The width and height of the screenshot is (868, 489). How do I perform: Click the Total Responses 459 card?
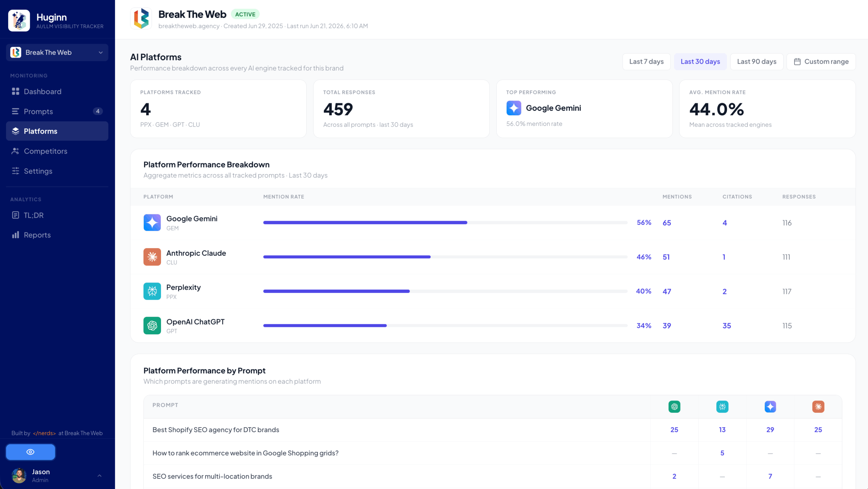coord(401,109)
